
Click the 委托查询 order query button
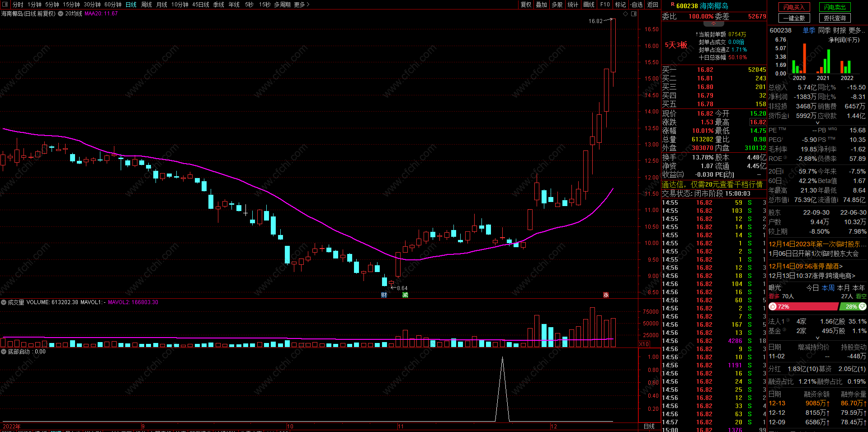pyautogui.click(x=835, y=18)
